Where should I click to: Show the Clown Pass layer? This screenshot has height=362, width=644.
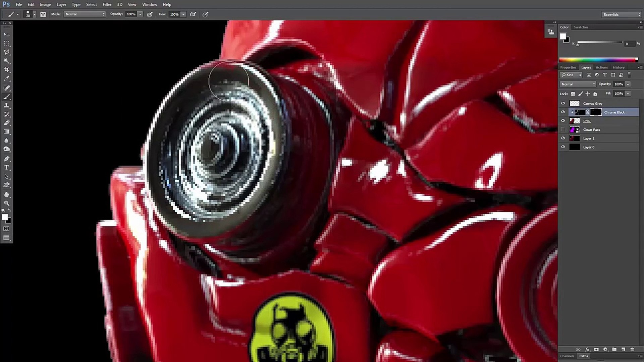[563, 130]
